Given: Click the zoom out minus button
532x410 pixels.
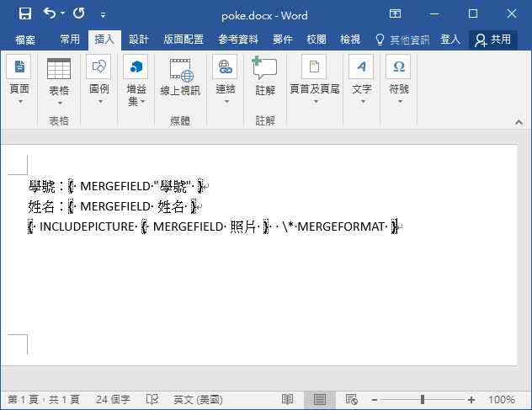Looking at the screenshot, I should 375,400.
